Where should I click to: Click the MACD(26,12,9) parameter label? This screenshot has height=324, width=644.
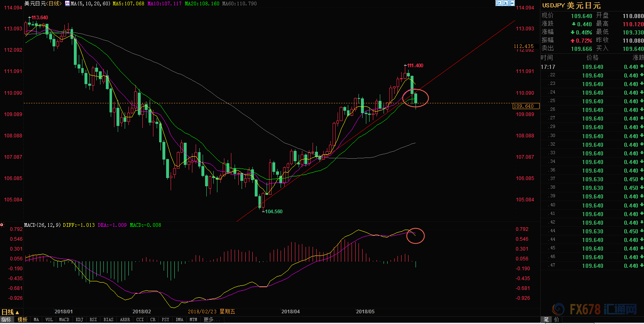tap(42, 225)
